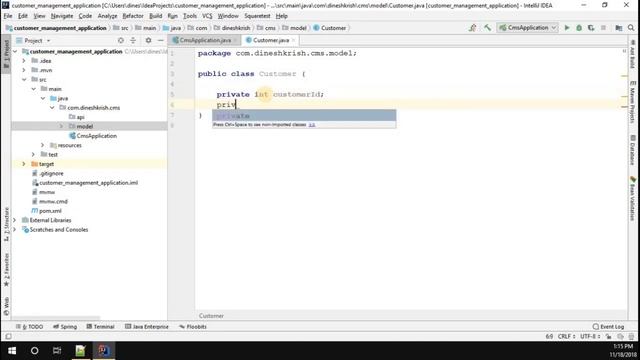Open the Event Log
Screen dimensions: 640x360
coord(608,327)
